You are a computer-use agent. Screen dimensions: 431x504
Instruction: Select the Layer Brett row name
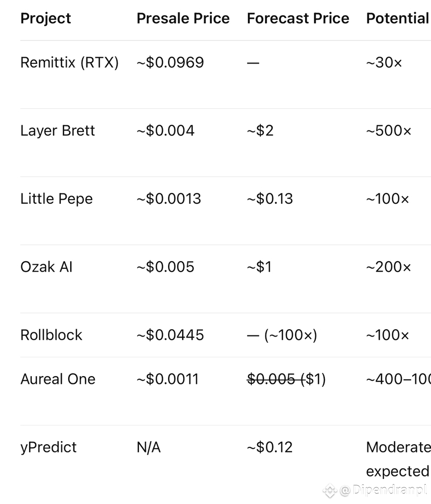(58, 131)
